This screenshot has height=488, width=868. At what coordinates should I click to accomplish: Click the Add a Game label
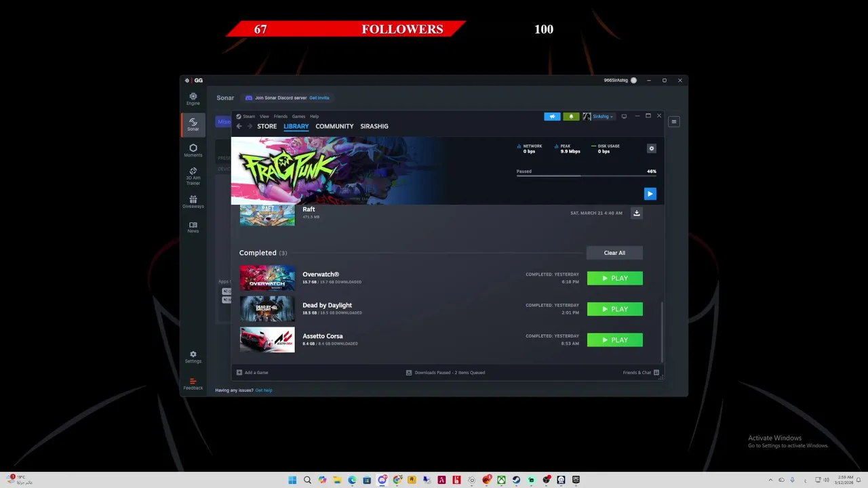click(x=256, y=372)
